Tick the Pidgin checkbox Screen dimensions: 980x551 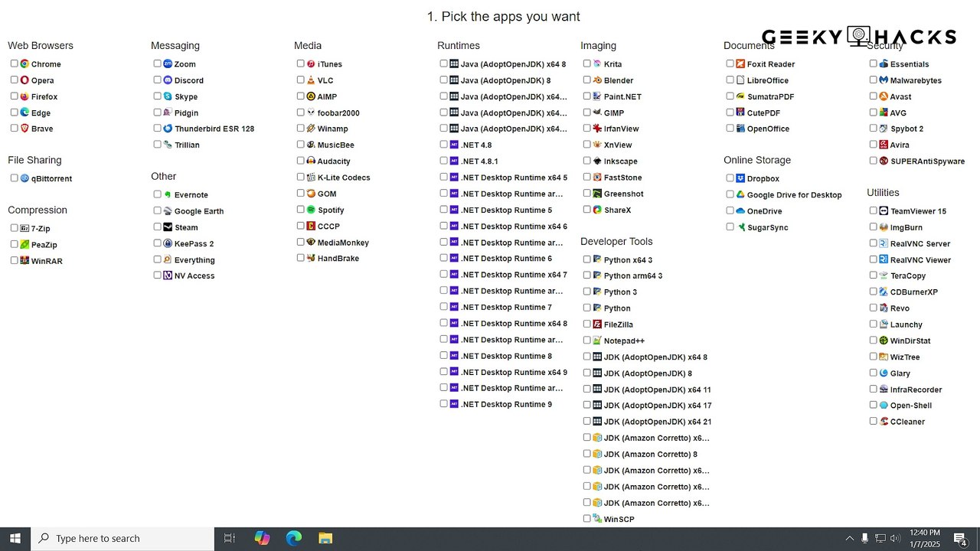(x=158, y=112)
